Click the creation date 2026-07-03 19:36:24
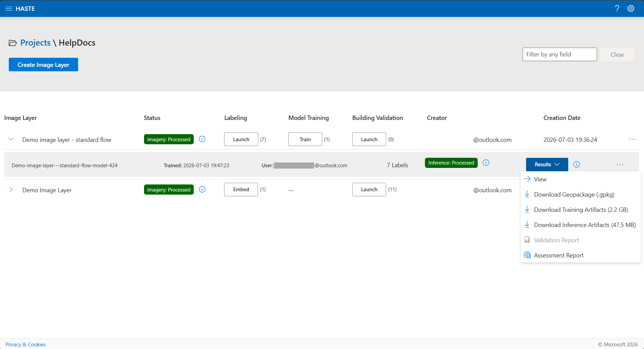The image size is (644, 349). click(570, 140)
